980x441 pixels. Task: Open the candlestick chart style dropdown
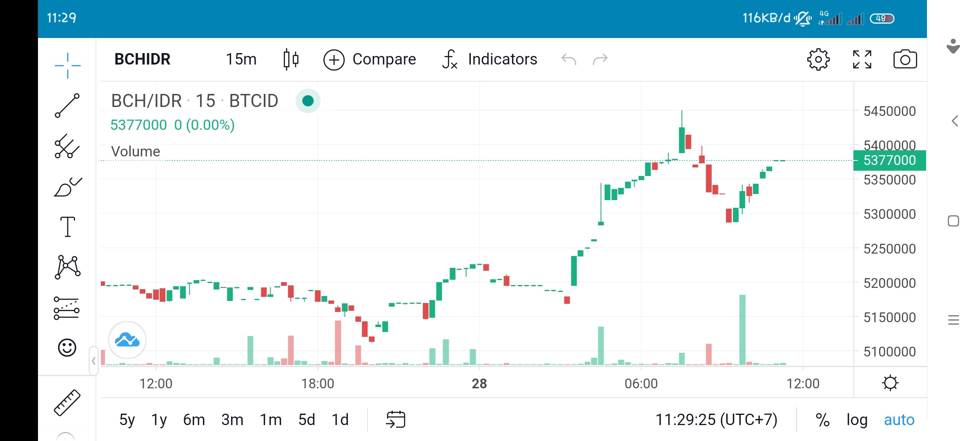click(x=291, y=59)
